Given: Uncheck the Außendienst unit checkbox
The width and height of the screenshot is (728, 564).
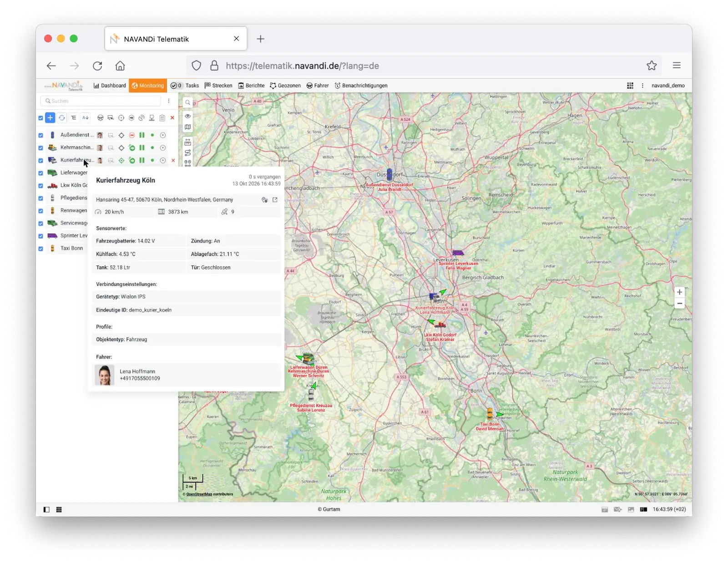Looking at the screenshot, I should point(41,135).
